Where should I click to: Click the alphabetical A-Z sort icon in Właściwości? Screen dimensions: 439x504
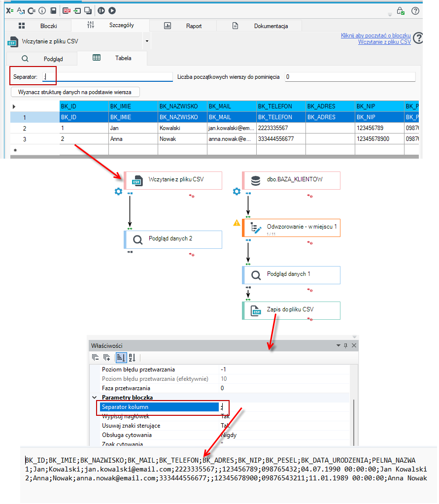(132, 357)
